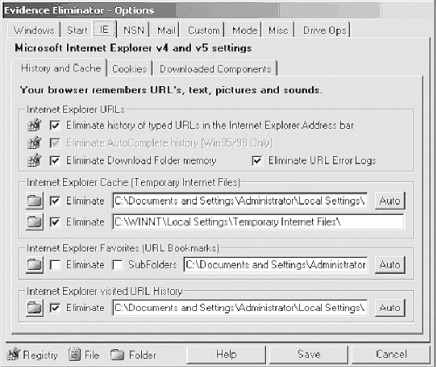Click the first IE cache path field
This screenshot has height=367, width=436.
click(x=240, y=201)
